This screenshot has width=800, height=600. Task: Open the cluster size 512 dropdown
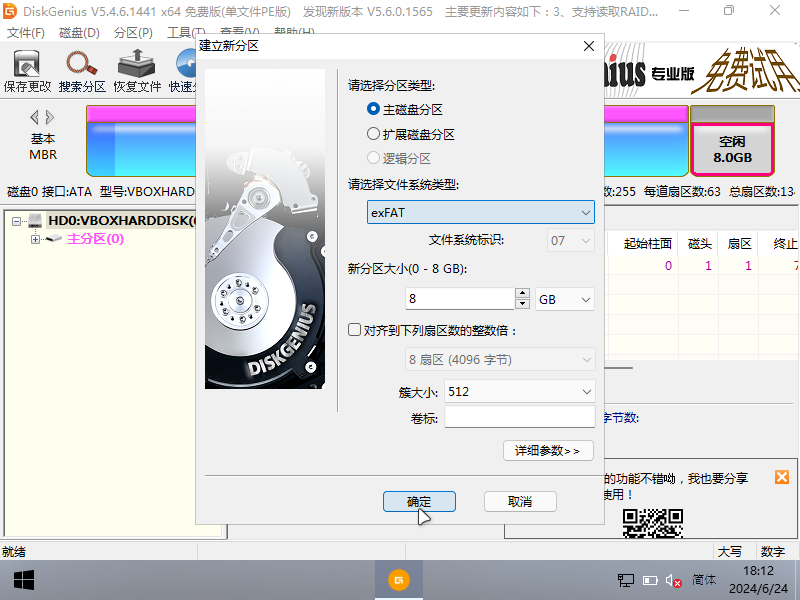519,392
